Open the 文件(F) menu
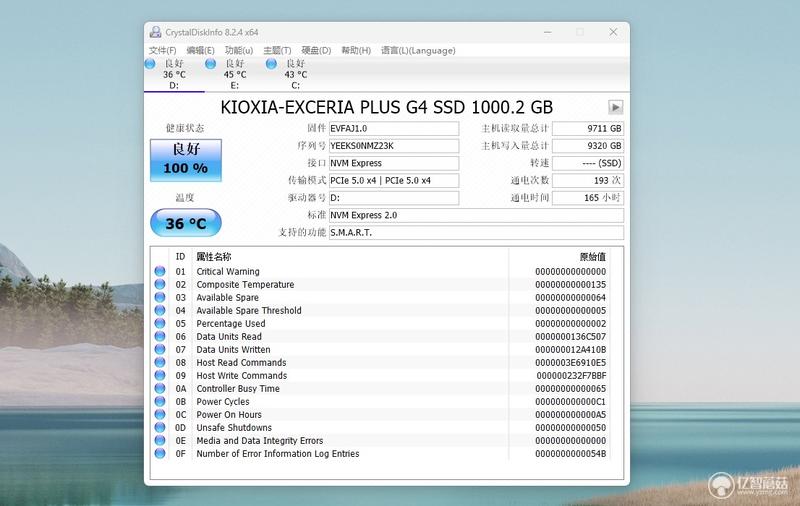 (162, 50)
